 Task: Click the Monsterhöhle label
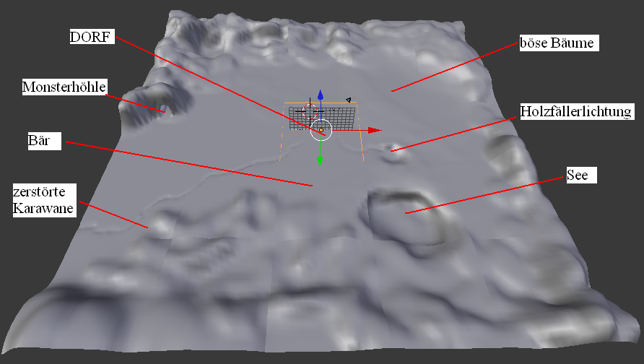coord(64,87)
